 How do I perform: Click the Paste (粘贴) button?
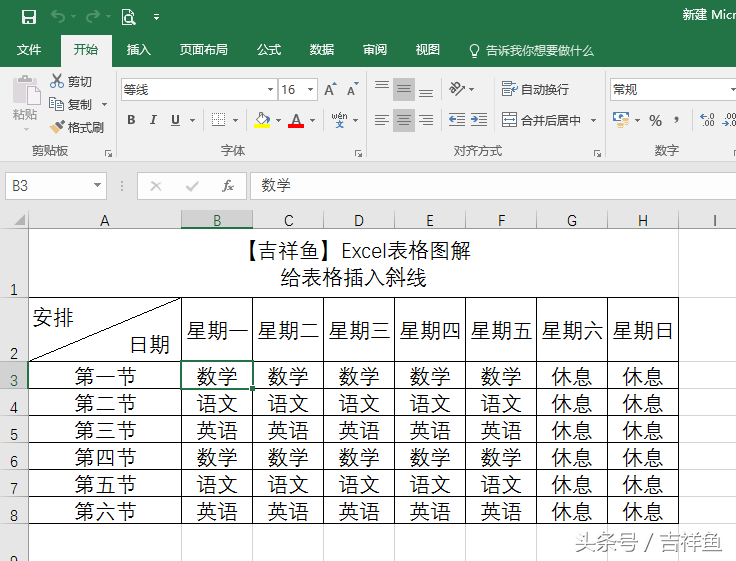[25, 101]
